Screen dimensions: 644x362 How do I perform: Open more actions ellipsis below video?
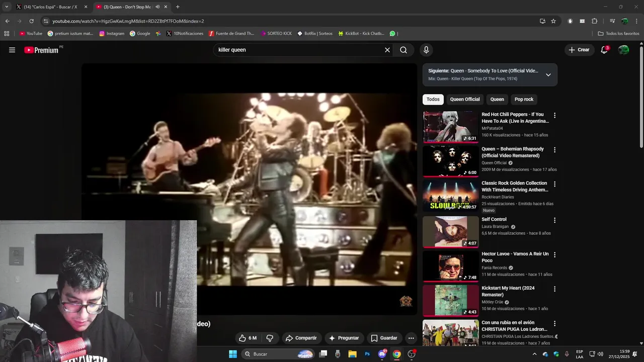(411, 338)
